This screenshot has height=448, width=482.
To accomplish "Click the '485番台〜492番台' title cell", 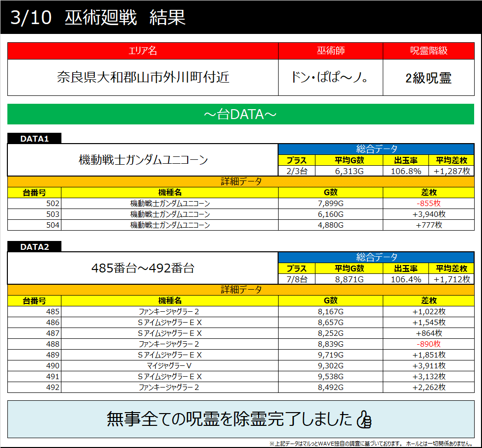I will click(143, 268).
